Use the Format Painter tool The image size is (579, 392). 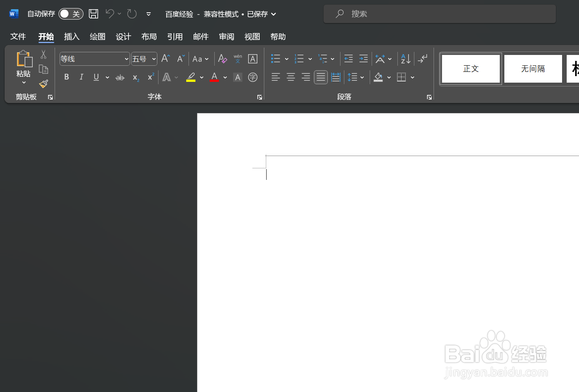point(43,84)
